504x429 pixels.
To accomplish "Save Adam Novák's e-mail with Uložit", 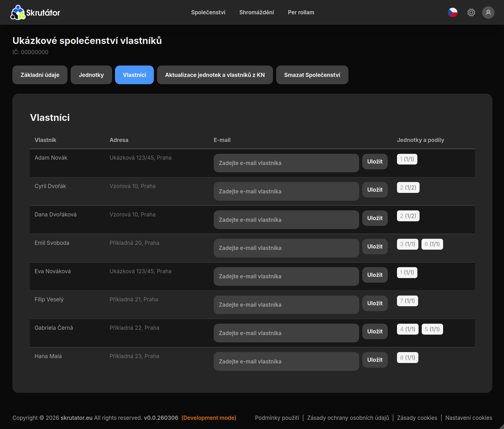I will (375, 162).
